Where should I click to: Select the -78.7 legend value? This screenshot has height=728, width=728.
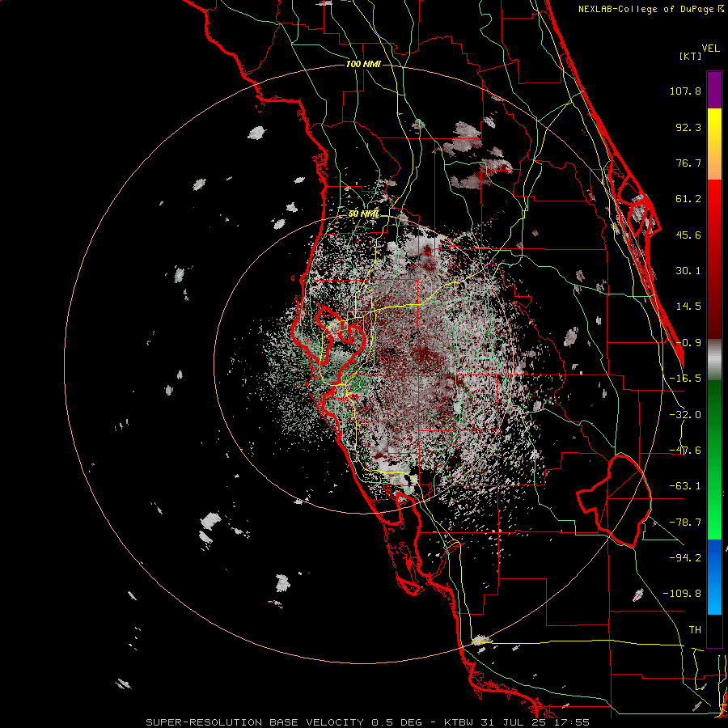pos(685,523)
